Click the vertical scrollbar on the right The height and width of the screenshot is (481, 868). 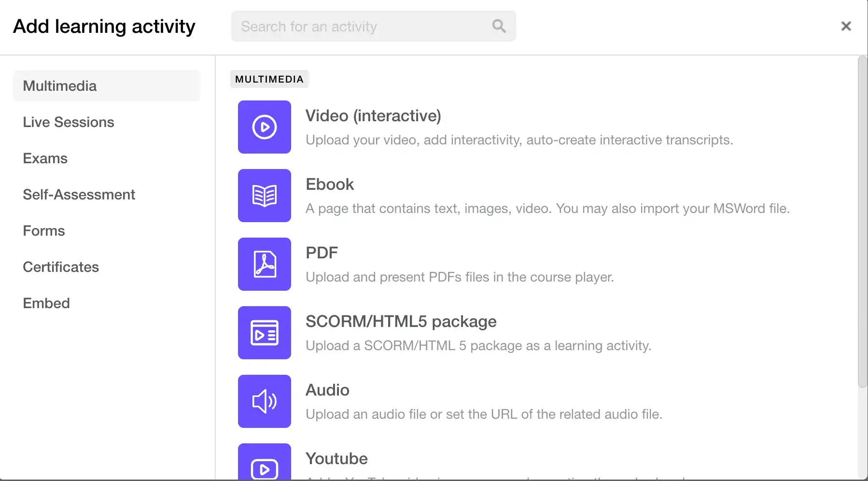point(862,217)
